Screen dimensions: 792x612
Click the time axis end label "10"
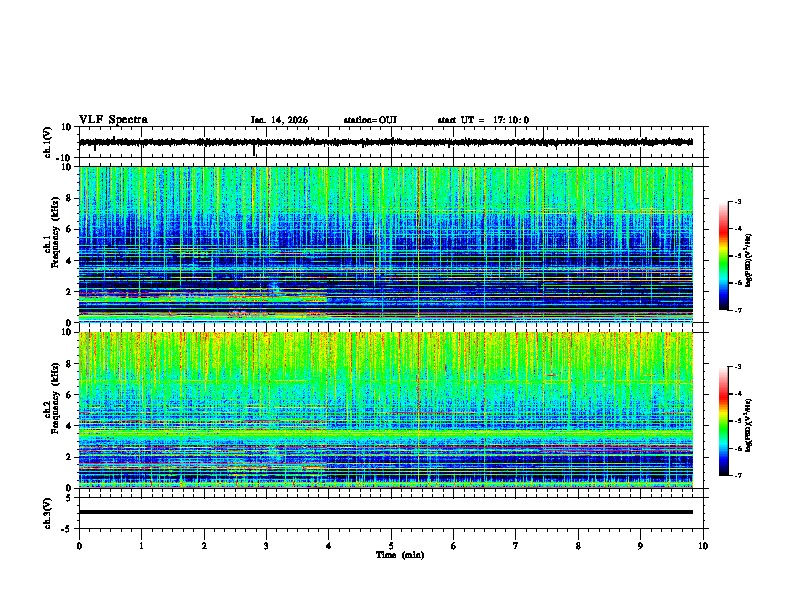[703, 546]
